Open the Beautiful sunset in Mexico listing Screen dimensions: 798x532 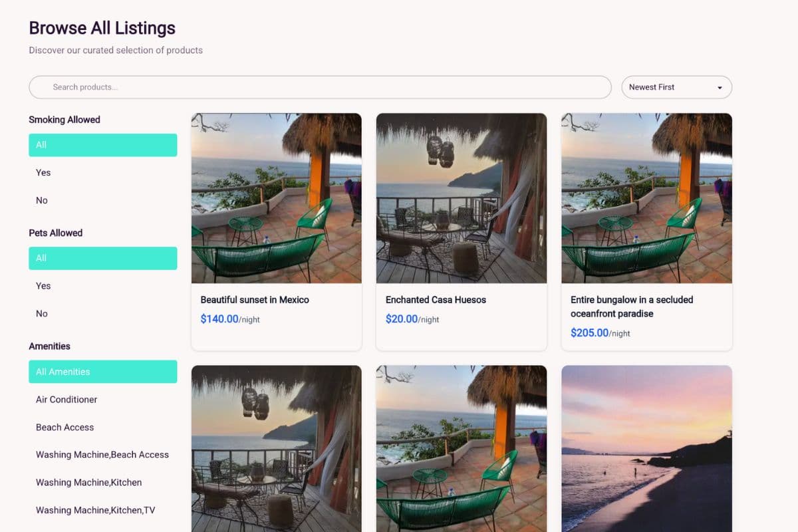pos(276,231)
